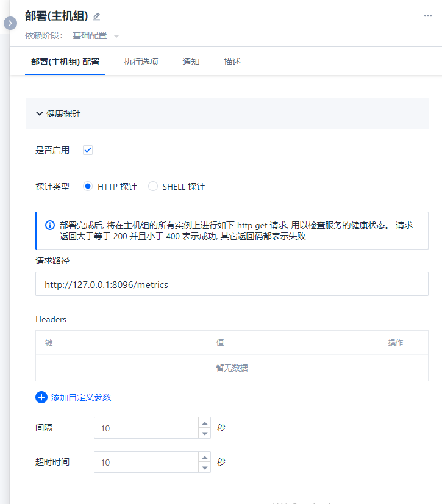
Task: Click the info icon in the notice box
Action: pos(50,225)
